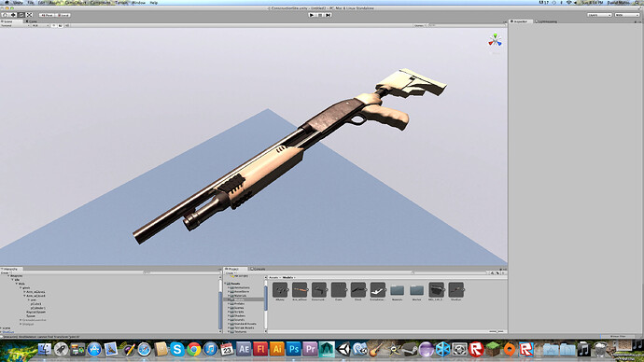Open the Layers dropdown
The image size is (644, 362).
coord(599,15)
